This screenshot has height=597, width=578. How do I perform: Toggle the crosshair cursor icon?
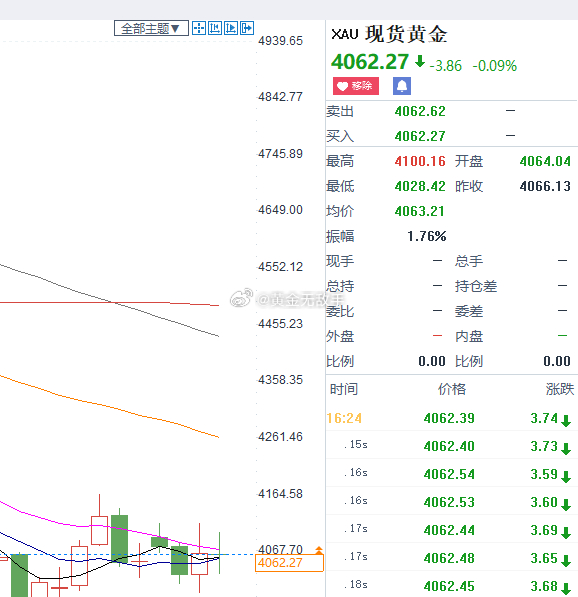pos(199,28)
